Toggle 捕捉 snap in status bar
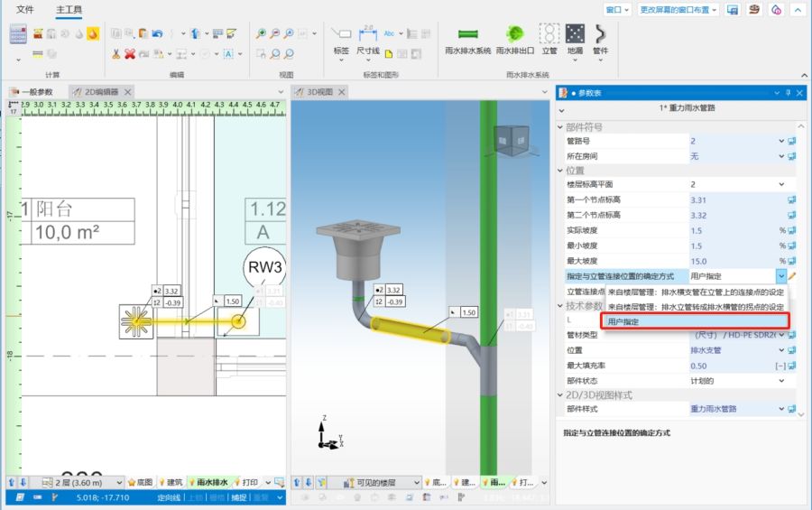 (238, 497)
